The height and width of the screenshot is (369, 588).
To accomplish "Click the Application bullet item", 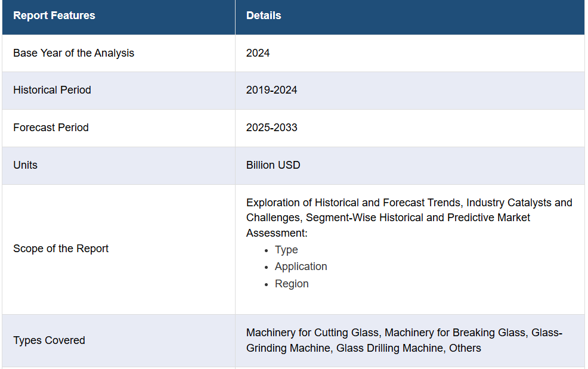I will coord(301,266).
